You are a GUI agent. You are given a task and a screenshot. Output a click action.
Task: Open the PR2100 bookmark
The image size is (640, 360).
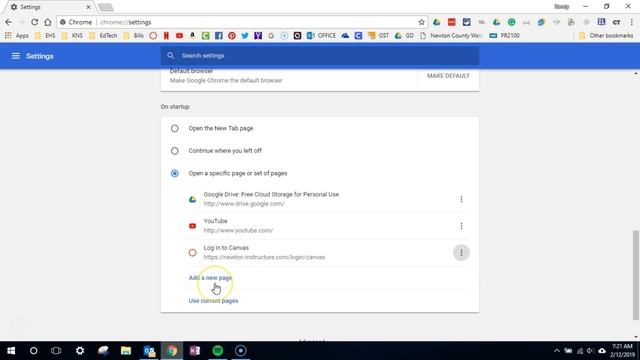pyautogui.click(x=504, y=36)
